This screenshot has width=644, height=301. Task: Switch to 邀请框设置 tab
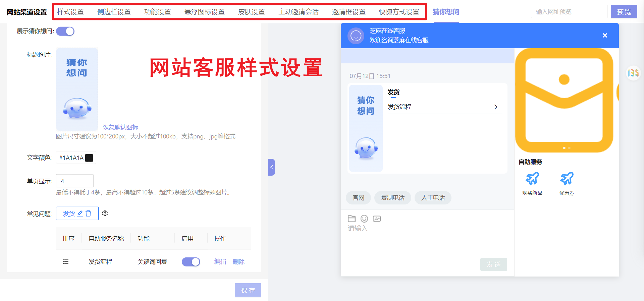pyautogui.click(x=349, y=12)
